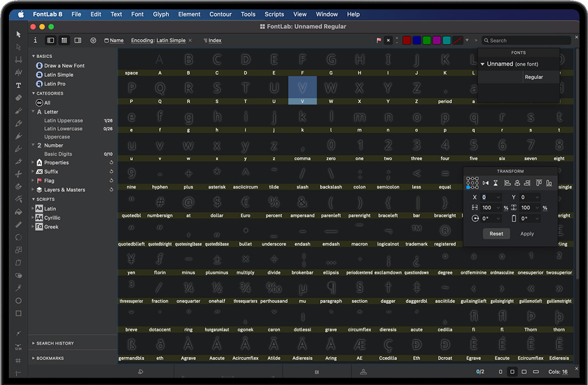This screenshot has height=385, width=588.
Task: Select the Rectangle tool
Action: pyautogui.click(x=18, y=313)
